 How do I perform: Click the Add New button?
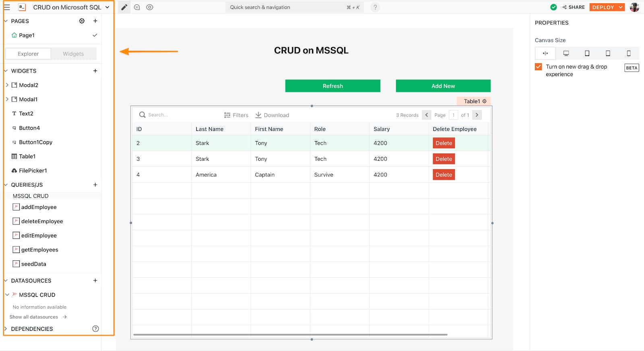click(443, 86)
